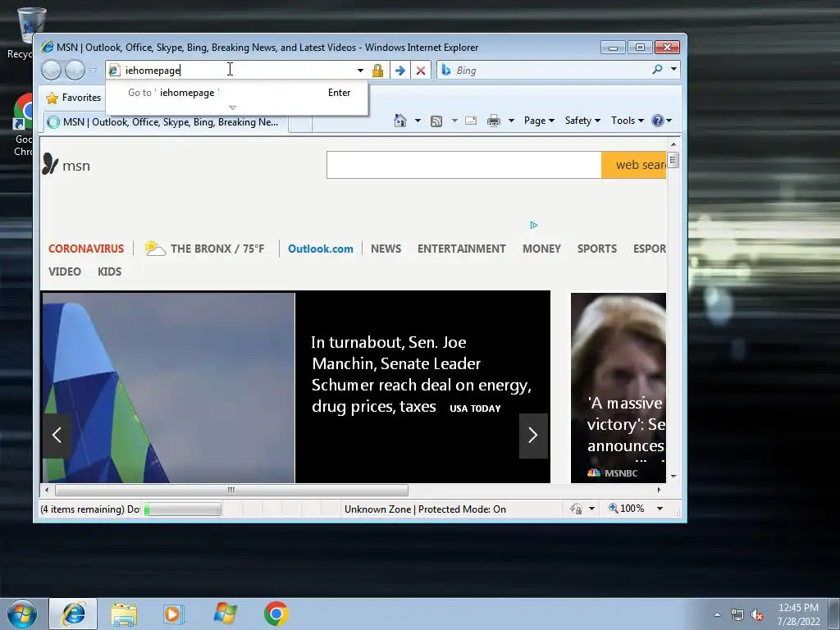Click the airplane tail story image

[168, 387]
